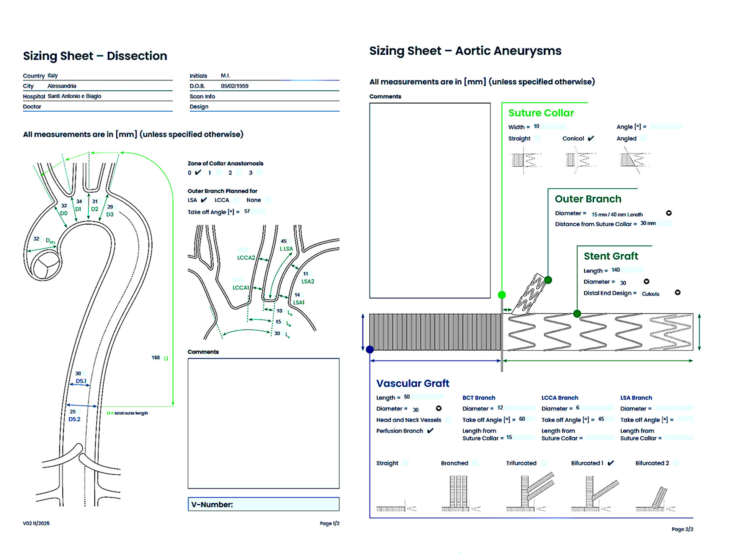Click the Suture Collar Angle field

point(666,126)
